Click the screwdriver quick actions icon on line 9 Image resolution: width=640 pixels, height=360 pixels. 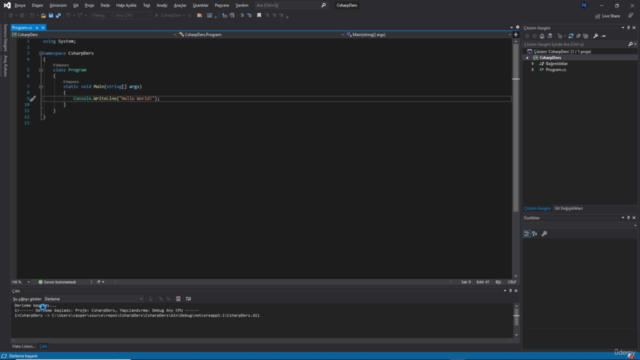pos(33,98)
